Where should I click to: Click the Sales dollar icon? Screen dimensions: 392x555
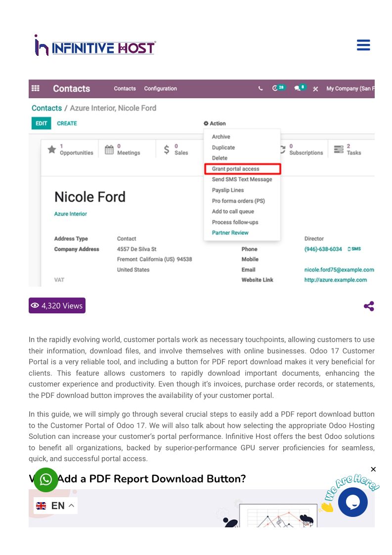(x=167, y=149)
